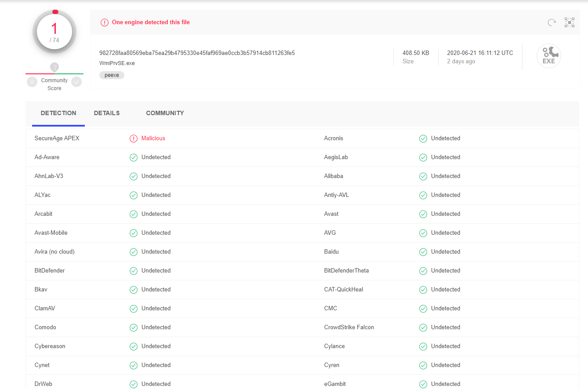Image resolution: width=588 pixels, height=389 pixels.
Task: Click the reanalyze file refresh icon
Action: [552, 22]
